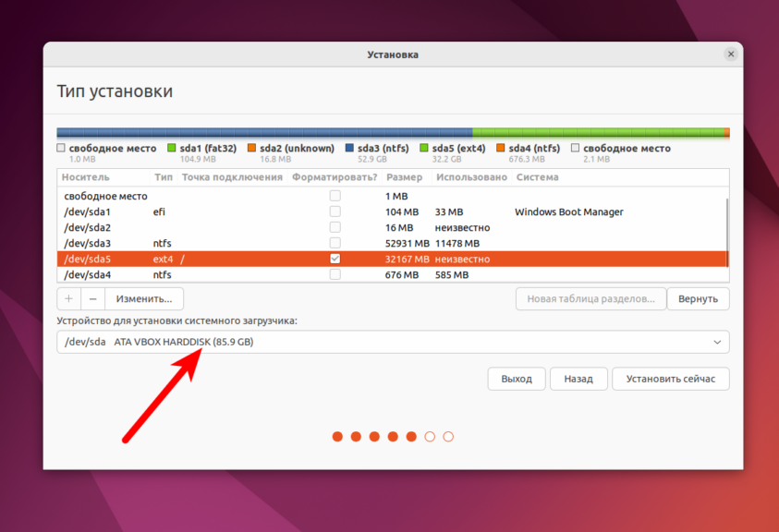Click the blue sda3 (ntfs) legend swatch
This screenshot has height=532, width=779.
[x=350, y=148]
